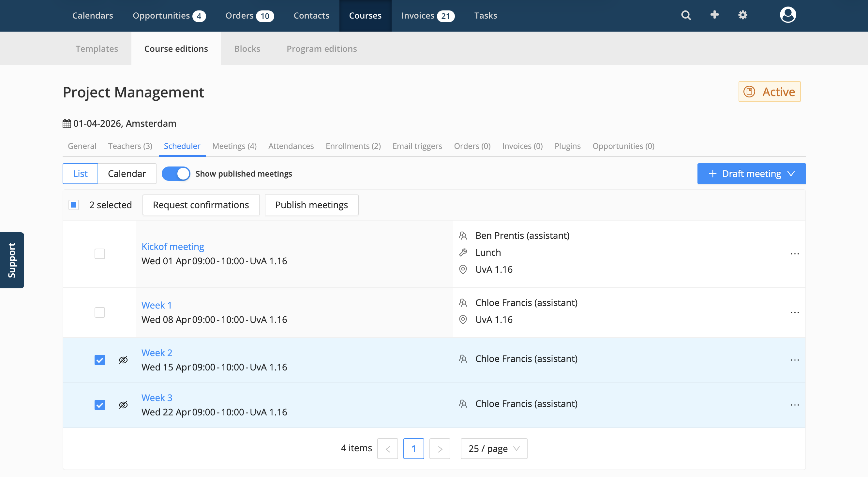The image size is (868, 477).
Task: Open the search magnifier icon
Action: click(x=686, y=15)
